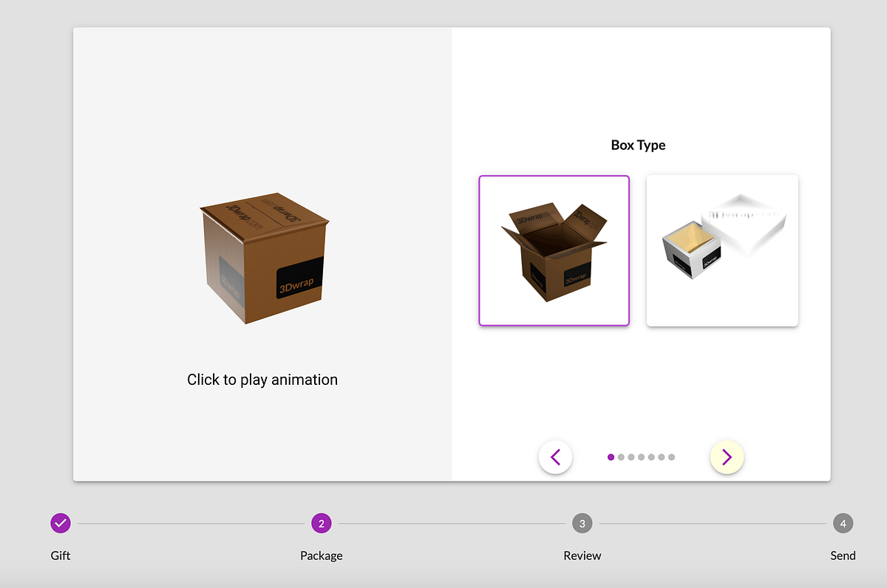
Task: Click the Package step label
Action: click(x=322, y=555)
